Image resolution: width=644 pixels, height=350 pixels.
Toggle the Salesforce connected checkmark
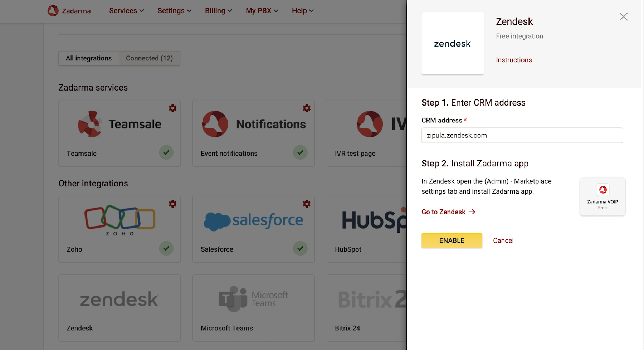click(x=301, y=248)
